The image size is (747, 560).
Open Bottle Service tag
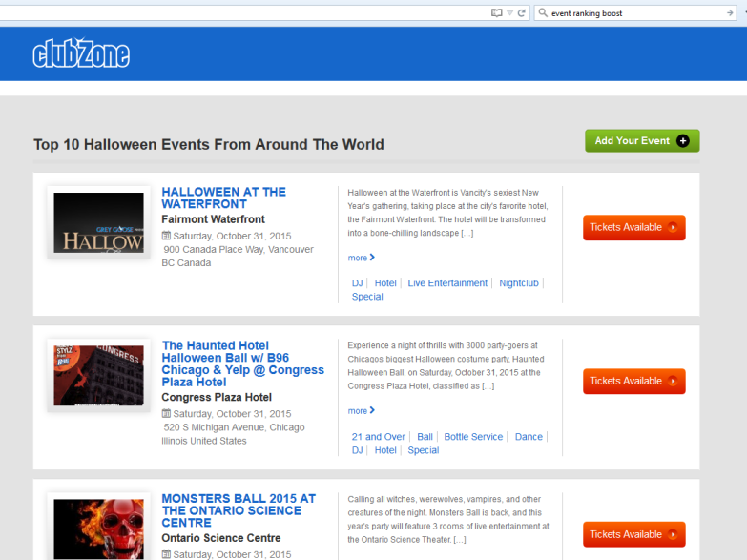pos(473,437)
